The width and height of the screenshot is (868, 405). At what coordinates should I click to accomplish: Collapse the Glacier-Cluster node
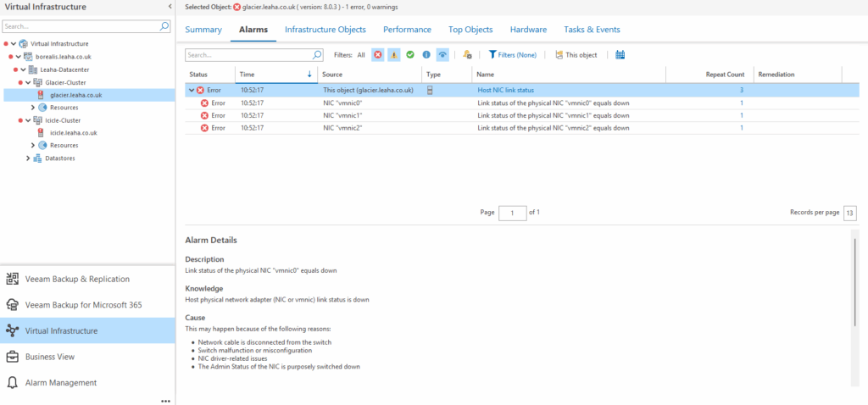click(28, 82)
